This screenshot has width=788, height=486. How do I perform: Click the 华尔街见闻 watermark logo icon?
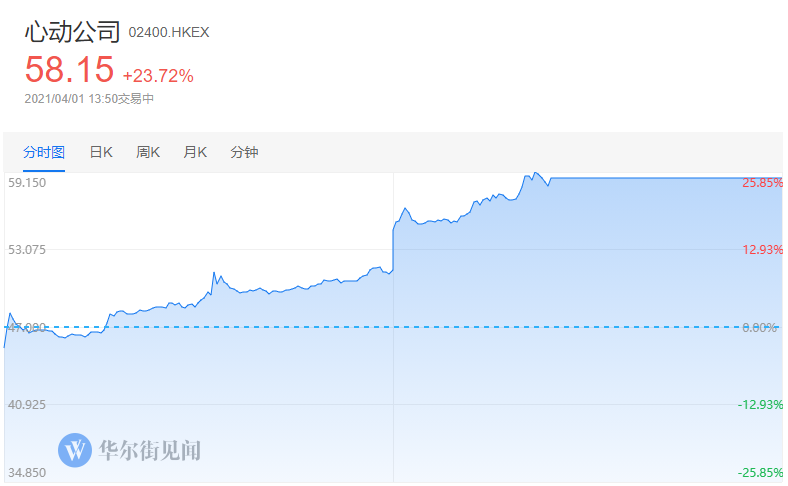(x=75, y=450)
